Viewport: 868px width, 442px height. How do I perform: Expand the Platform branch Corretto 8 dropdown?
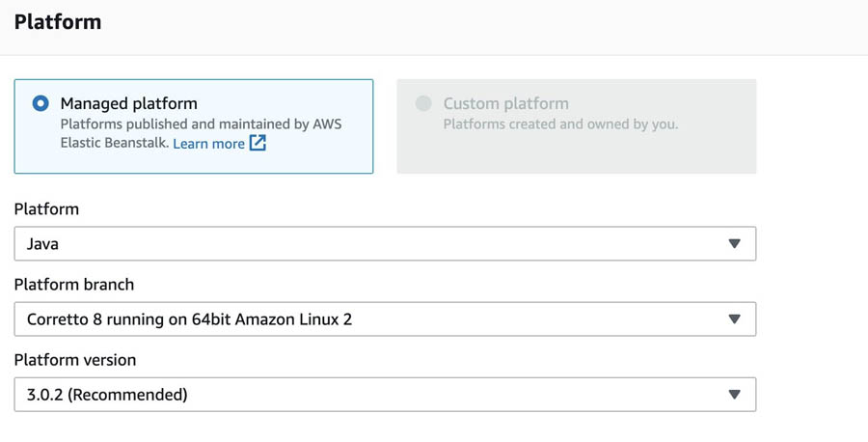(x=385, y=319)
